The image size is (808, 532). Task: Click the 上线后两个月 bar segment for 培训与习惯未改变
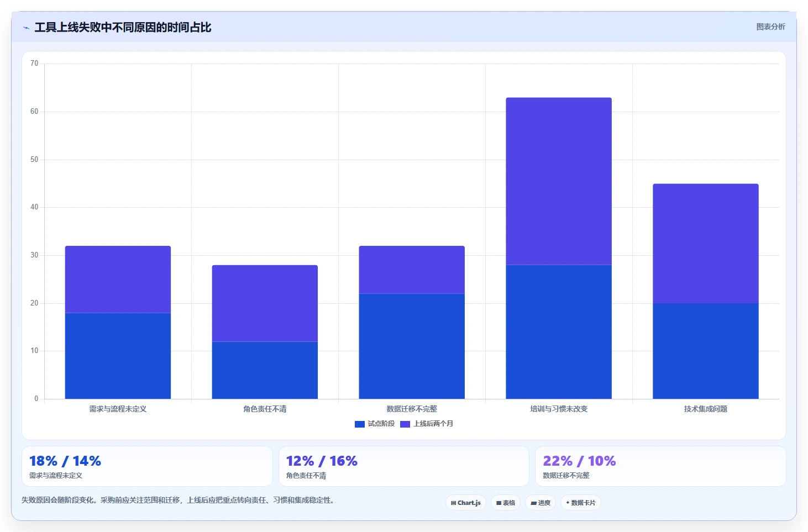pyautogui.click(x=559, y=181)
